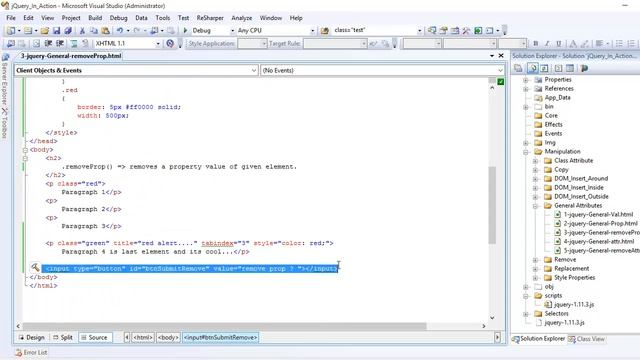
Task: Click the ReSharper wrench quick-fix icon
Action: tap(35, 267)
